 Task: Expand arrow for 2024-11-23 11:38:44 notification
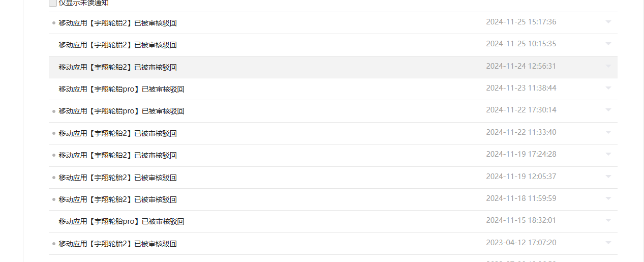pos(608,88)
